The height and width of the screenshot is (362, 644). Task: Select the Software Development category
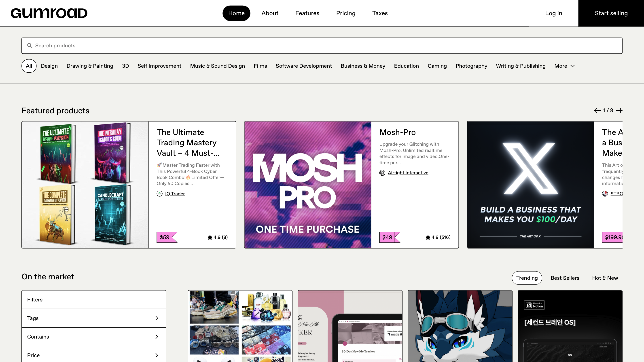pyautogui.click(x=303, y=66)
